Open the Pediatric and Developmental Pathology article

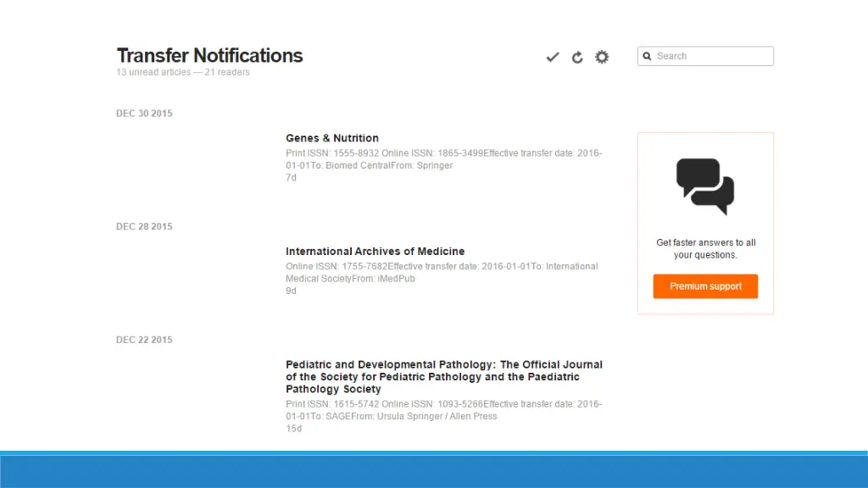pos(444,377)
